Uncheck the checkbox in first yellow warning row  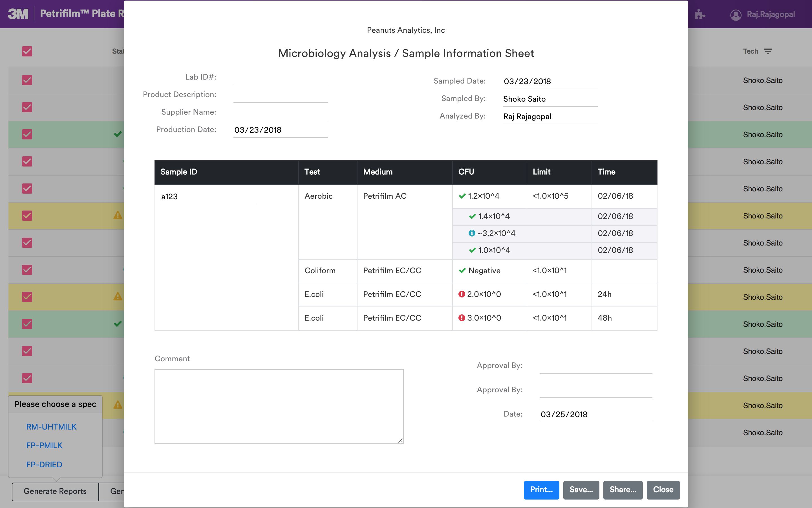pyautogui.click(x=27, y=216)
